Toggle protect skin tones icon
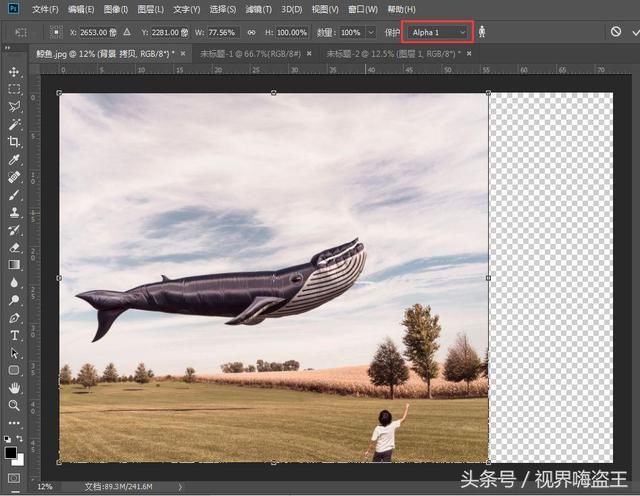This screenshot has height=496, width=640. [482, 32]
